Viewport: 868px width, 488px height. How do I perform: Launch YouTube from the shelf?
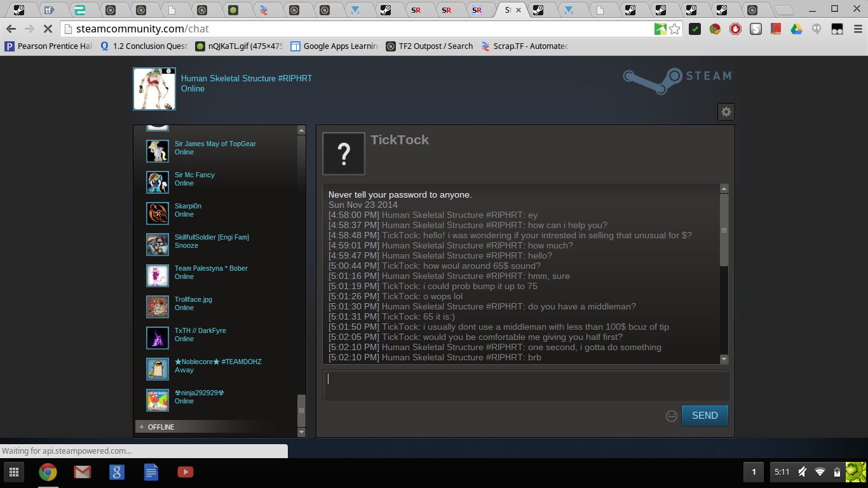point(185,472)
